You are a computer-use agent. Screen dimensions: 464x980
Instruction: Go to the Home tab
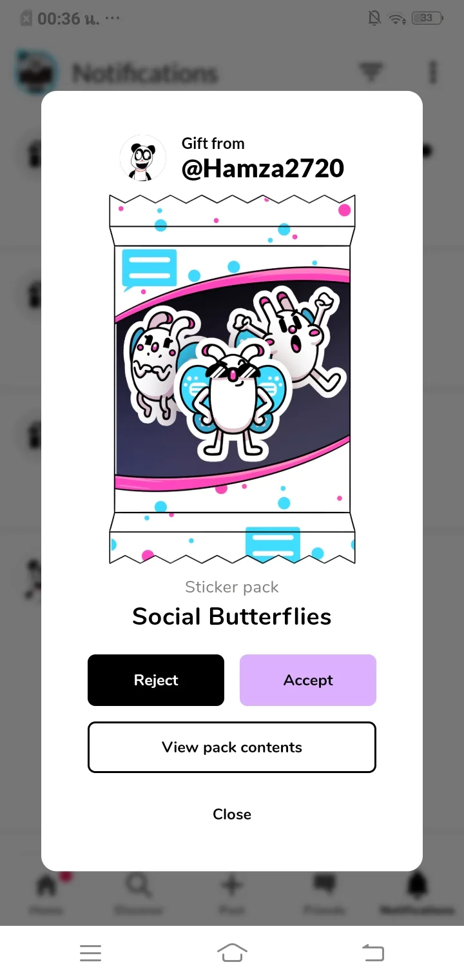click(x=46, y=894)
